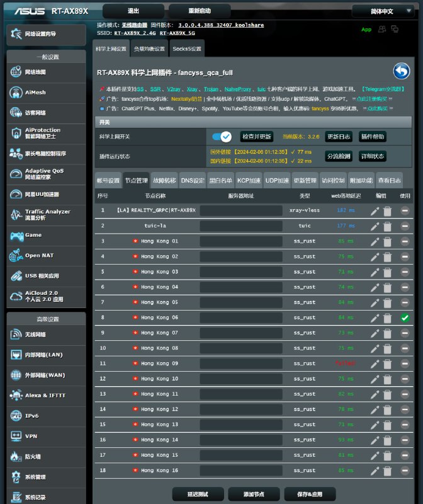
Task: Open the firmware version link
Action: coord(221,25)
